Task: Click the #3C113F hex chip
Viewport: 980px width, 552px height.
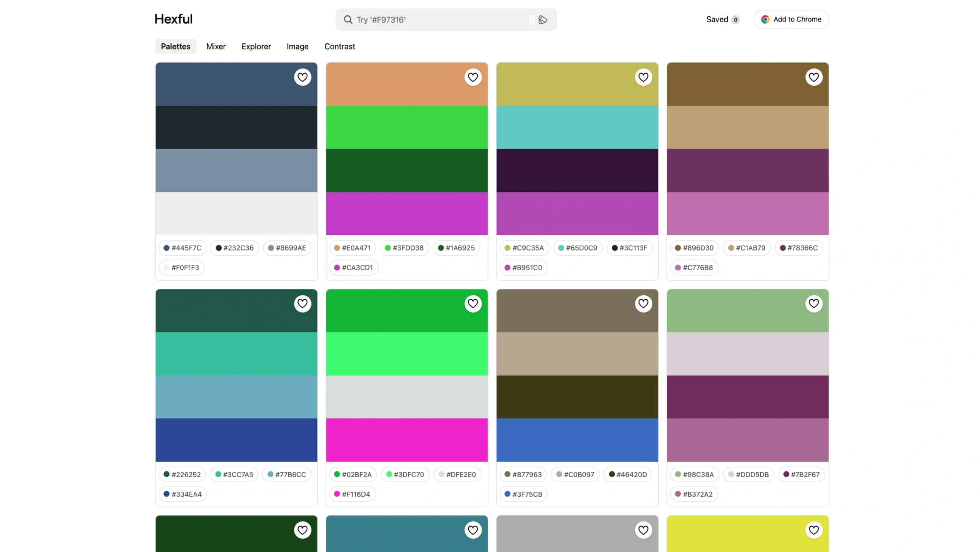Action: 630,248
